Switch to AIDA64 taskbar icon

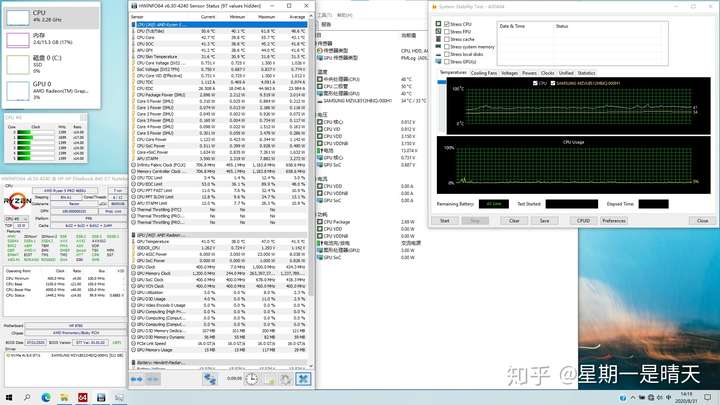pos(83,397)
